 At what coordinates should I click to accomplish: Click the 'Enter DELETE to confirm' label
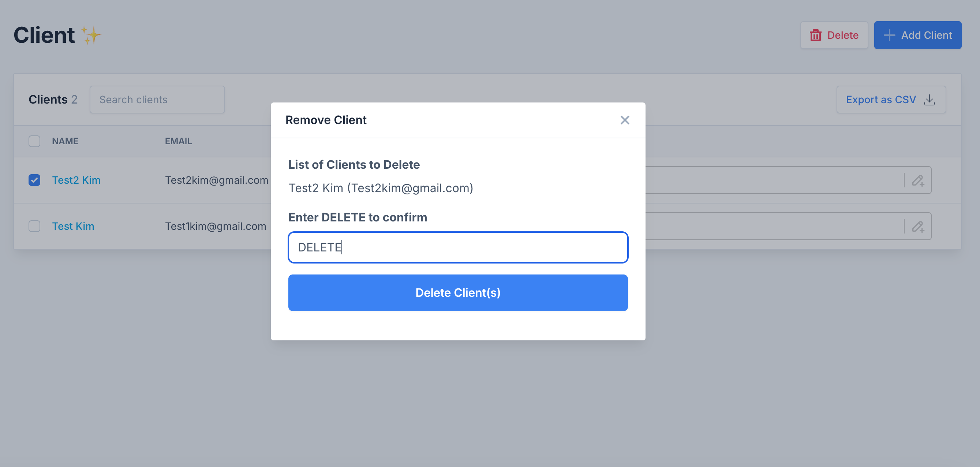tap(358, 217)
